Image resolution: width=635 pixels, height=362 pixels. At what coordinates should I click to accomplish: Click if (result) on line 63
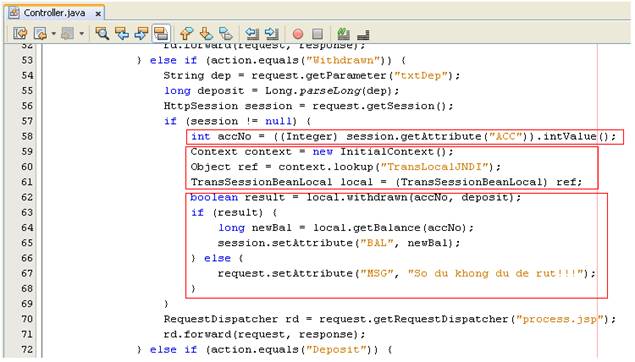[x=227, y=213]
